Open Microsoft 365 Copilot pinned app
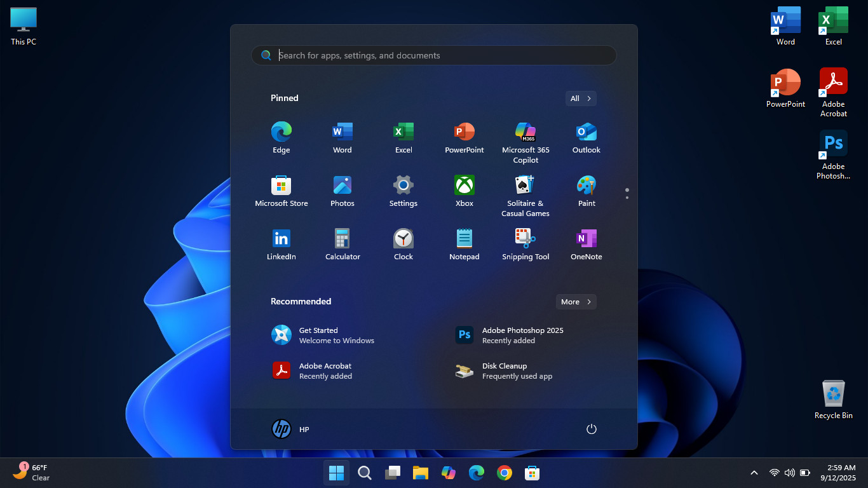 pyautogui.click(x=526, y=143)
